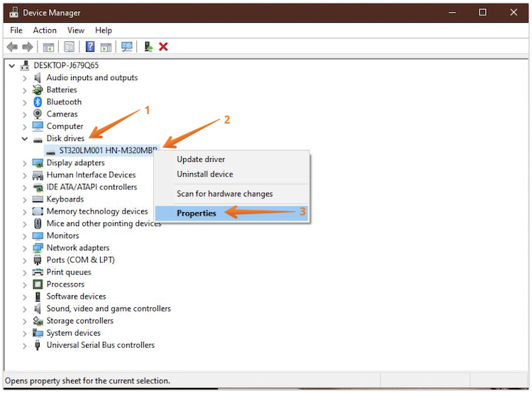This screenshot has width=532, height=393.
Task: Click the Show/Hide Action Pane toolbar icon
Action: (106, 47)
